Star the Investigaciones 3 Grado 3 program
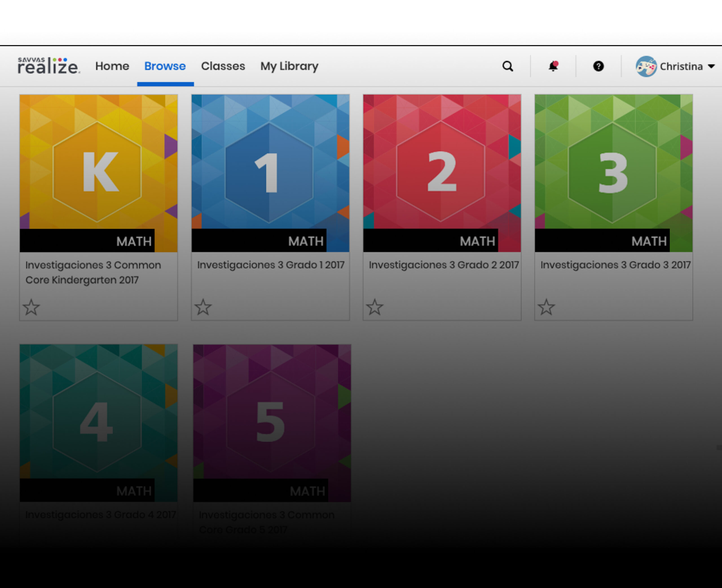 pyautogui.click(x=547, y=307)
